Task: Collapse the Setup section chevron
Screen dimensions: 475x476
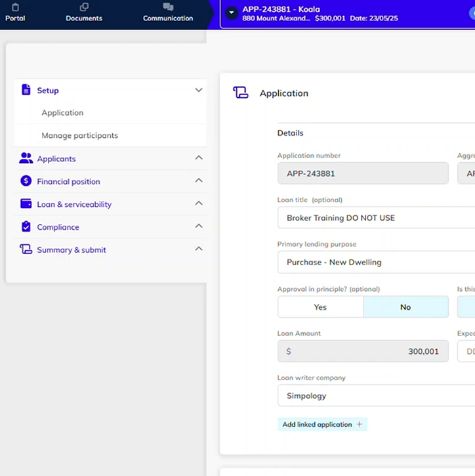Action: pyautogui.click(x=199, y=90)
